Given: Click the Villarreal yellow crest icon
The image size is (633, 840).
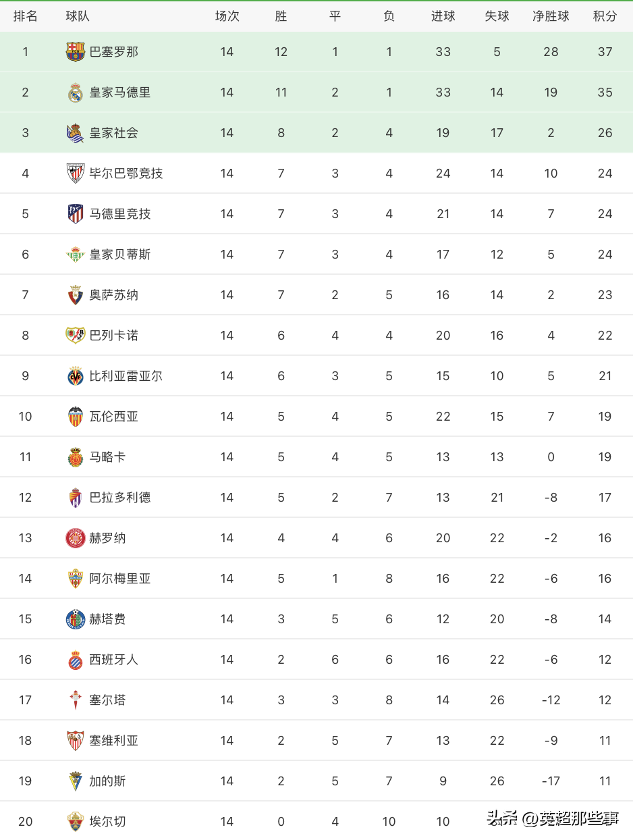Looking at the screenshot, I should point(76,376).
